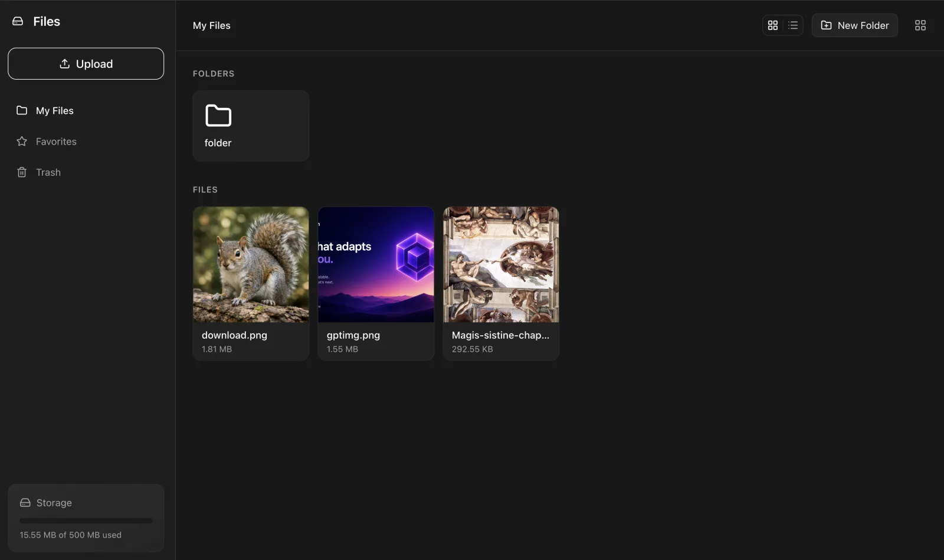Click the star icon next to Favorites

22,141
